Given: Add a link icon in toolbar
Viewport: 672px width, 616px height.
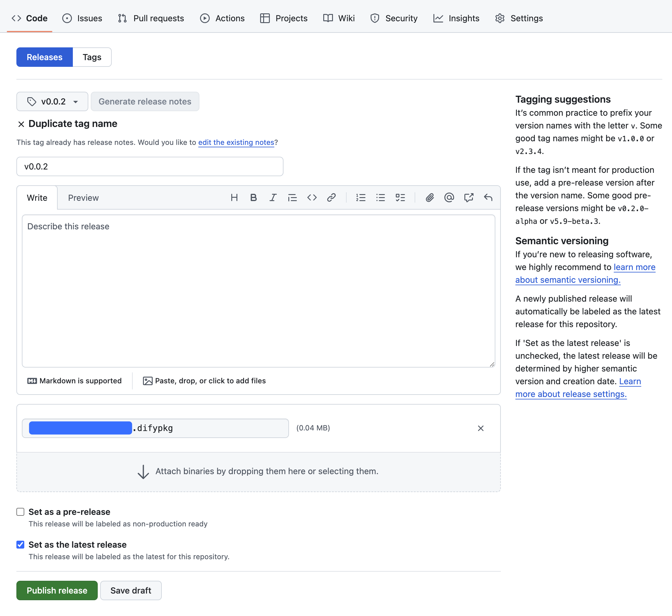Looking at the screenshot, I should tap(331, 198).
